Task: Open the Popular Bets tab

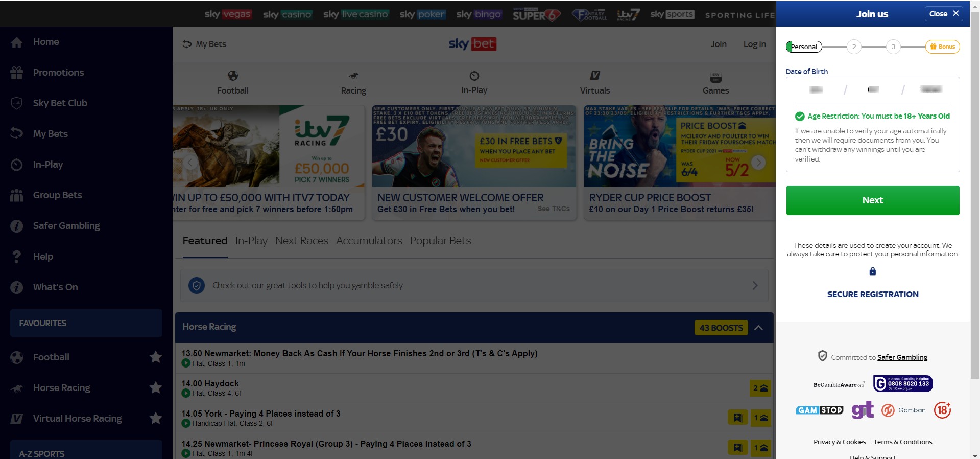Action: [x=440, y=241]
